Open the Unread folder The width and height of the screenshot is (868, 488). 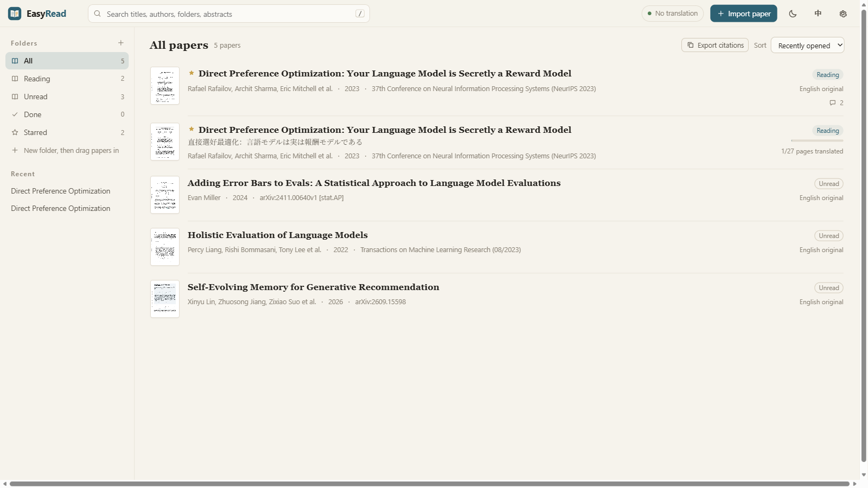(x=67, y=97)
